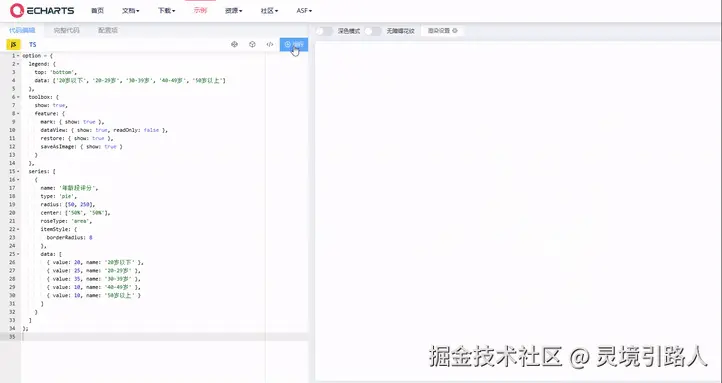Select the 完整代码 tab
722x383 pixels.
pos(66,30)
